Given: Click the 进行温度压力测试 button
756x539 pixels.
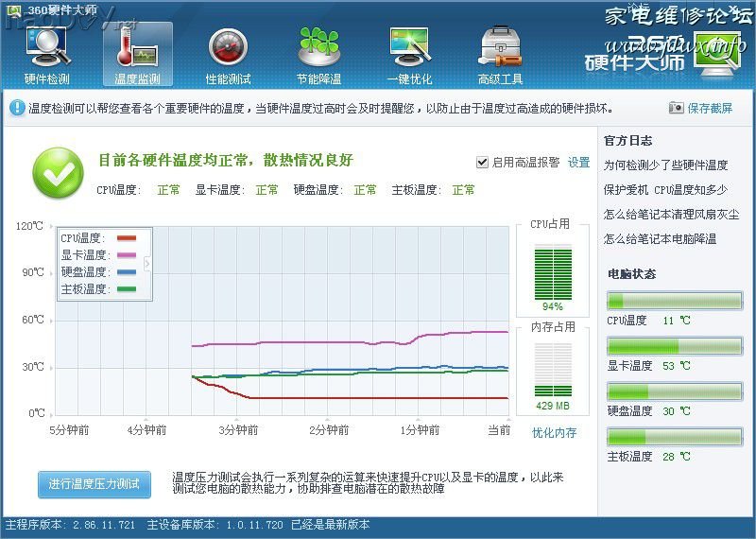Looking at the screenshot, I should 94,484.
